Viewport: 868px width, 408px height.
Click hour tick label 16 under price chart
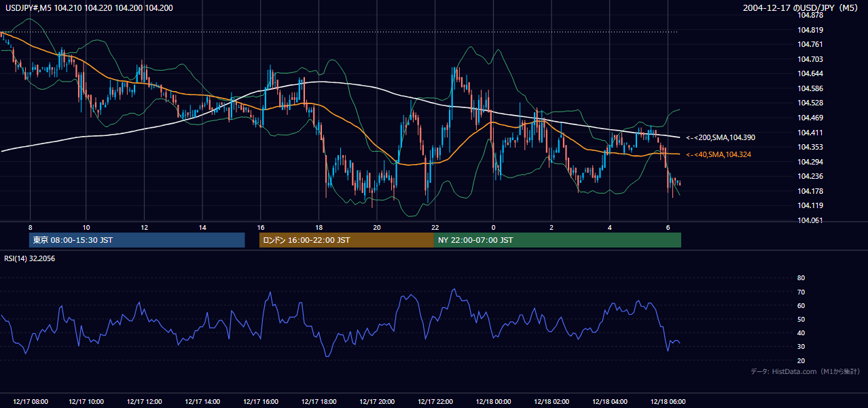click(x=261, y=227)
